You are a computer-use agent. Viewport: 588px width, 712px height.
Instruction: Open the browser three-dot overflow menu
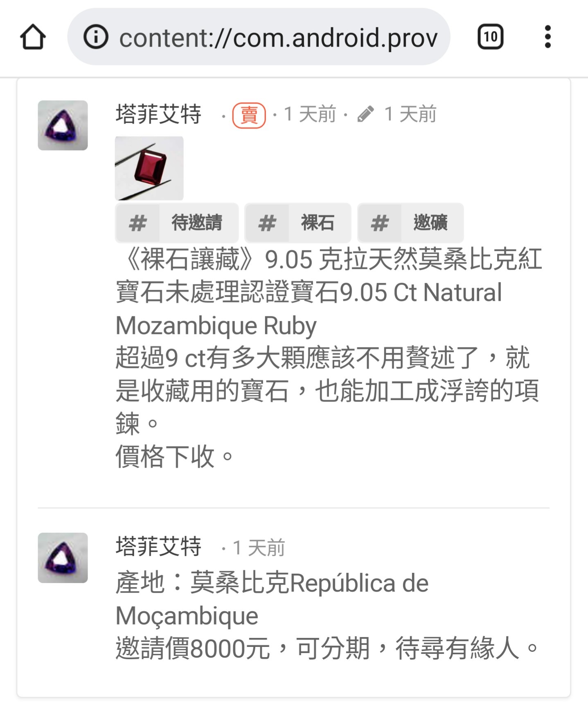tap(548, 37)
